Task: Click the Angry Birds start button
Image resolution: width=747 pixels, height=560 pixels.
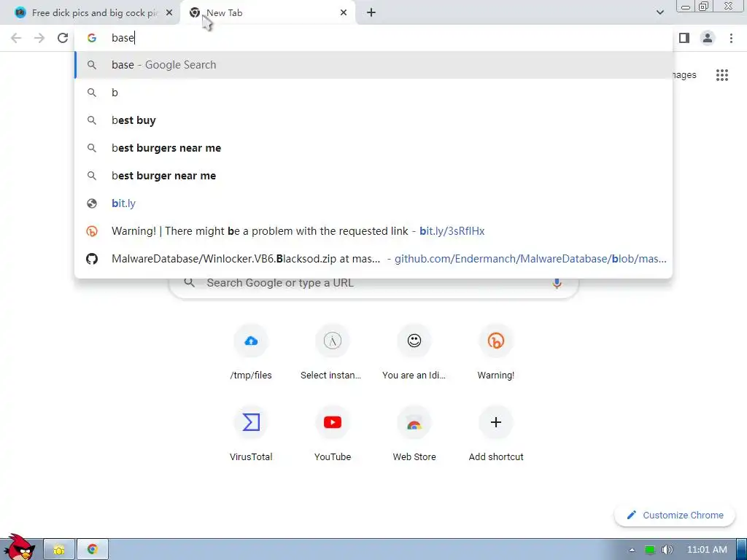Action: [18, 547]
